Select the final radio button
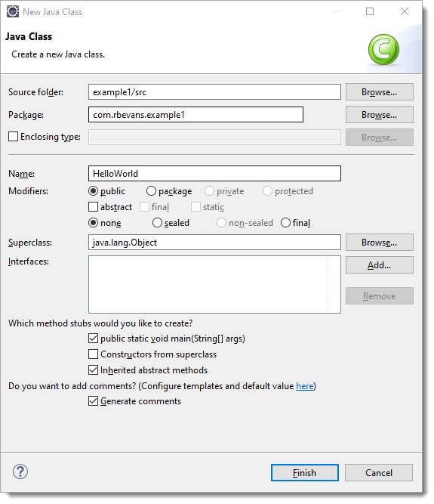The width and height of the screenshot is (434, 504). point(285,223)
